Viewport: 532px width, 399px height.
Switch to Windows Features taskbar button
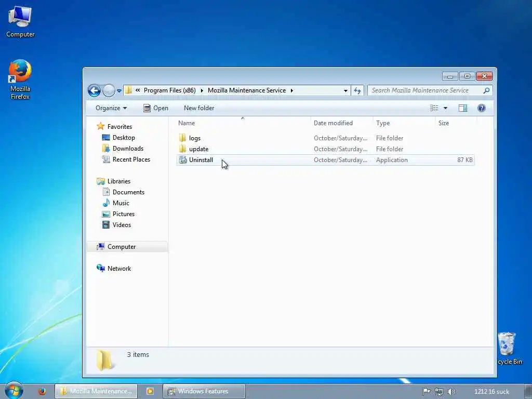(204, 391)
